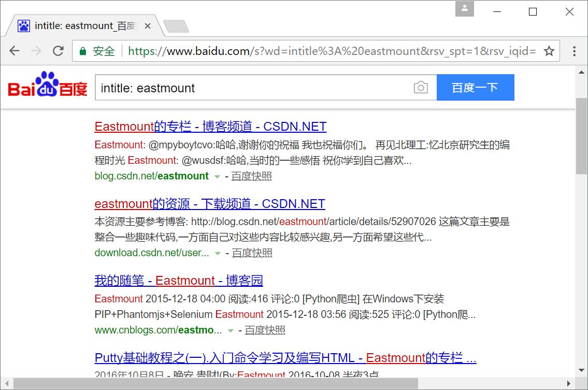Click the download.csdn.net/user... green URL
Screen dimensions: 588x390
152,253
